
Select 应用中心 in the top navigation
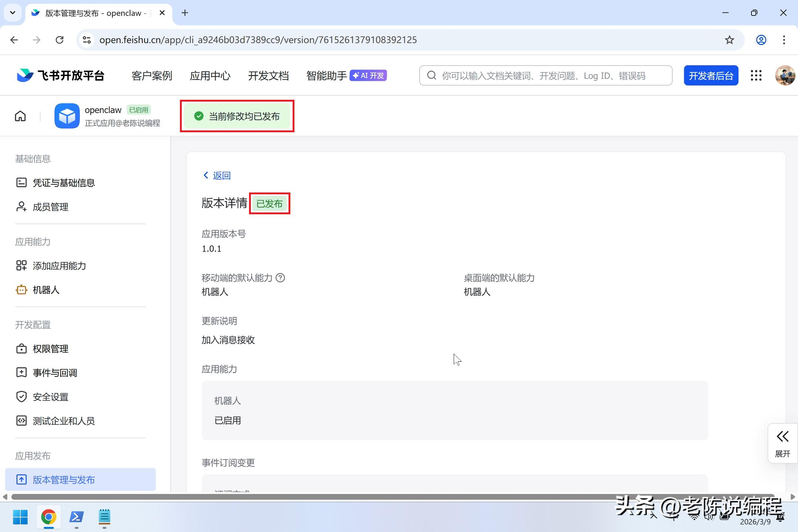[210, 76]
